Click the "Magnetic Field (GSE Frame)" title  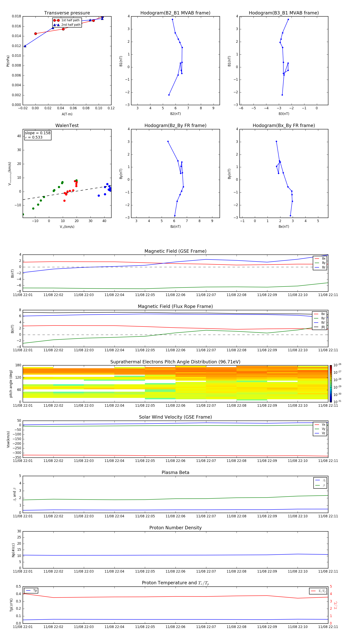click(175, 251)
